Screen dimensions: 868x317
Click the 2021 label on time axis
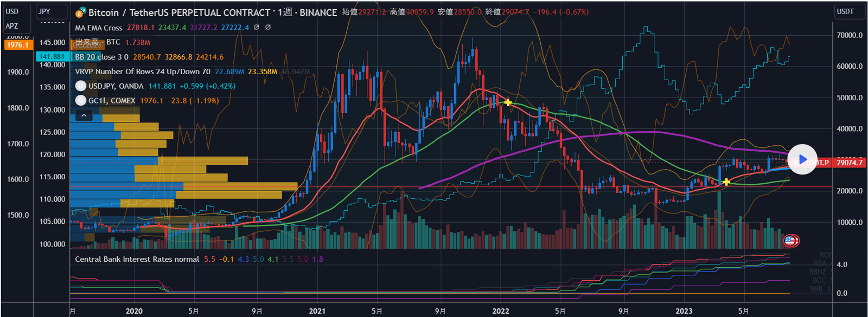317,310
